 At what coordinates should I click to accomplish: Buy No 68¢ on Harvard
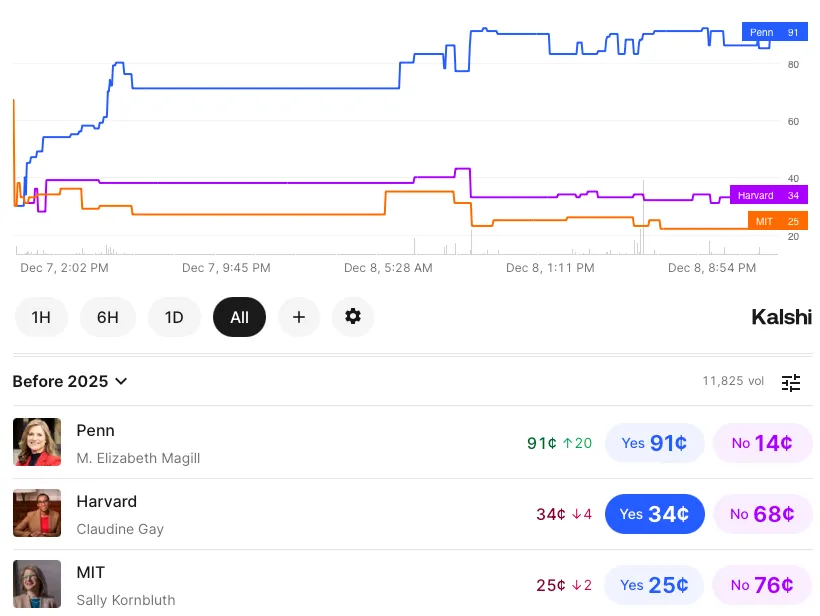[x=762, y=514]
